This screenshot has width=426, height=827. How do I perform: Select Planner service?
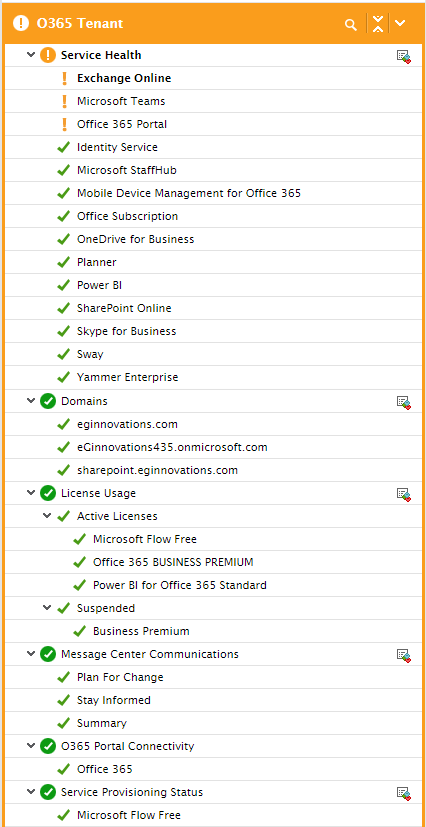[x=96, y=262]
